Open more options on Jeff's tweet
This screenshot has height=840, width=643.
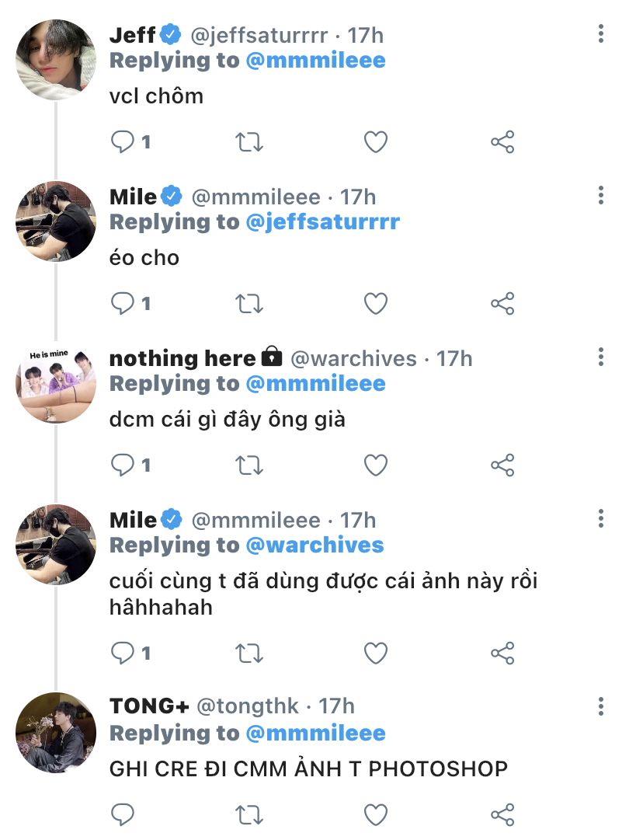click(601, 34)
